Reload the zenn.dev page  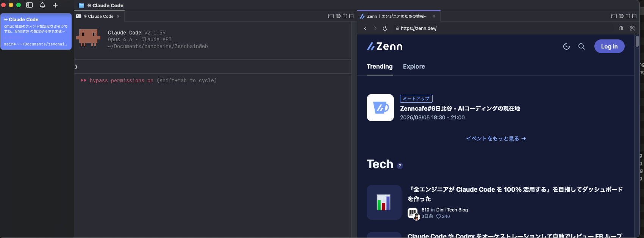coord(385,28)
